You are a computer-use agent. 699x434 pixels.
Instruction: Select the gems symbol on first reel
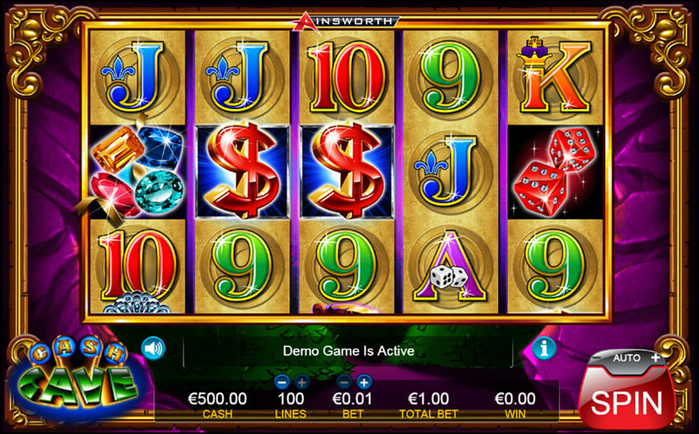tap(137, 172)
